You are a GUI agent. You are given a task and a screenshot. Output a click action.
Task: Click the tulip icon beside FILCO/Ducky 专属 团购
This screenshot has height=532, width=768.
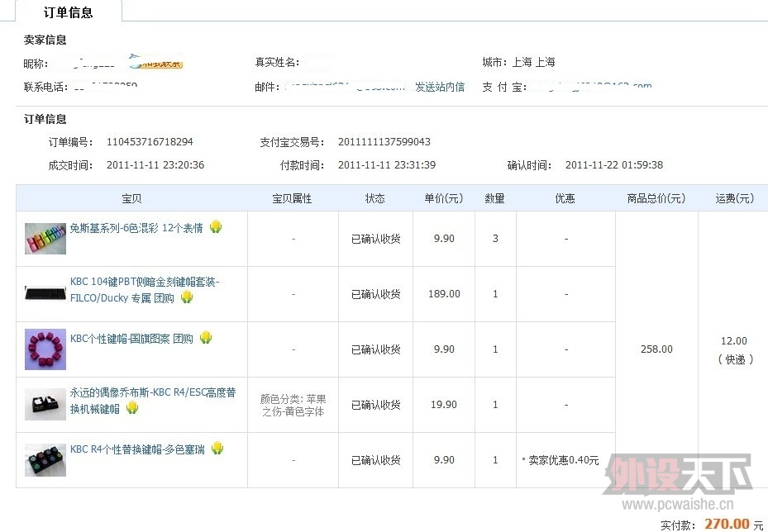187,297
